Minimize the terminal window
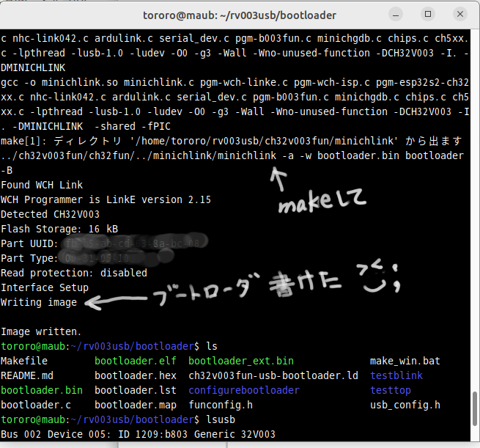 click(x=396, y=15)
